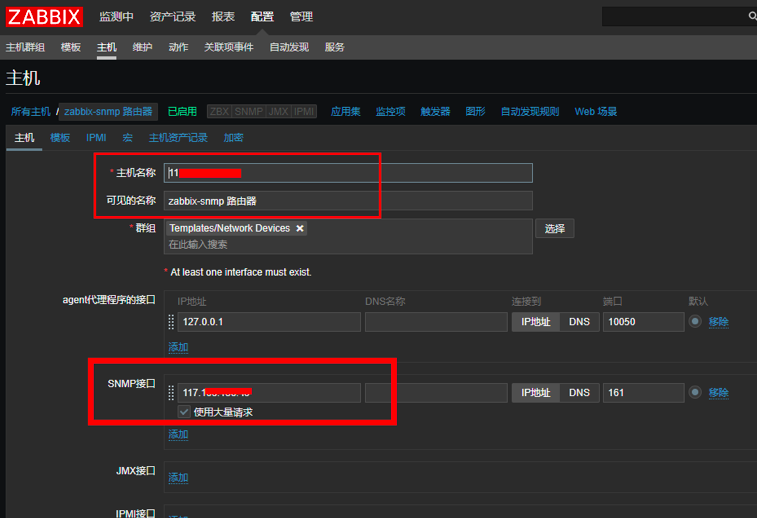757x518 pixels.
Task: Open the 自动发现规则 link
Action: coord(530,112)
